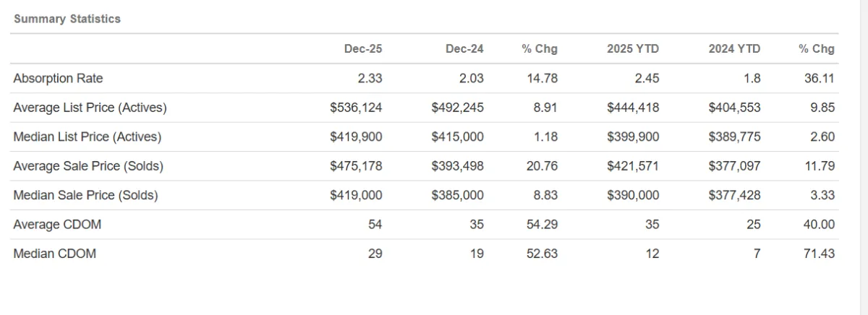
Task: Select the $399,900 median list price value
Action: 633,137
